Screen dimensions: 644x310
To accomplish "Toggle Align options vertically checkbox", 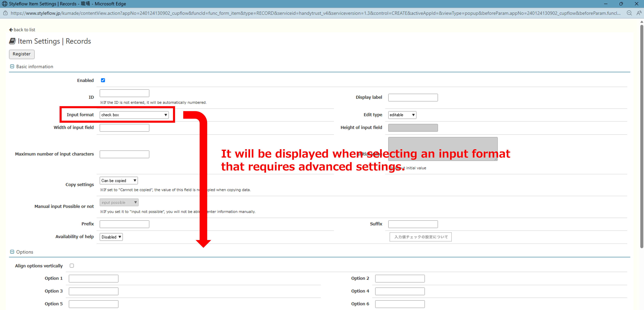I will (72, 265).
